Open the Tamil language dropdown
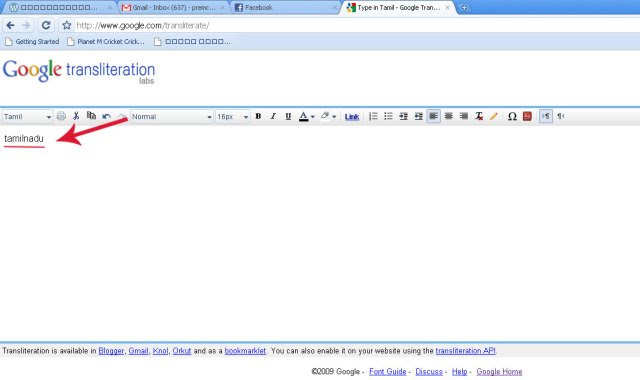640x380 pixels. [x=27, y=117]
